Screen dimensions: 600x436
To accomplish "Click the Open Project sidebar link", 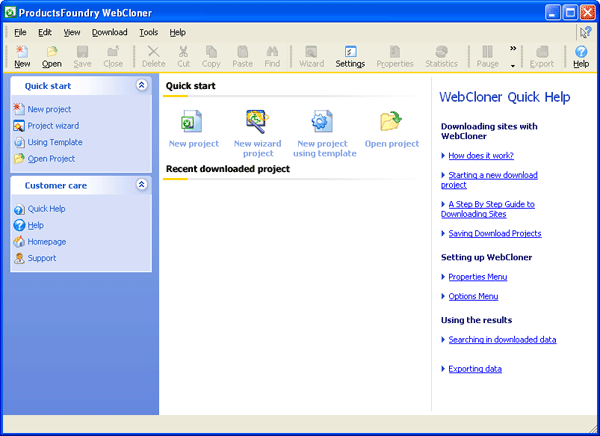I will 51,159.
